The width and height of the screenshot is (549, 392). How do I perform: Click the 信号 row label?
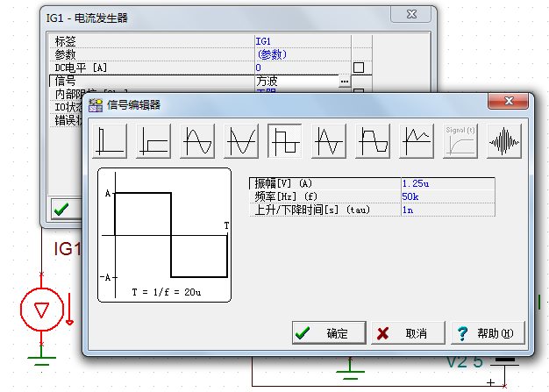pyautogui.click(x=66, y=81)
